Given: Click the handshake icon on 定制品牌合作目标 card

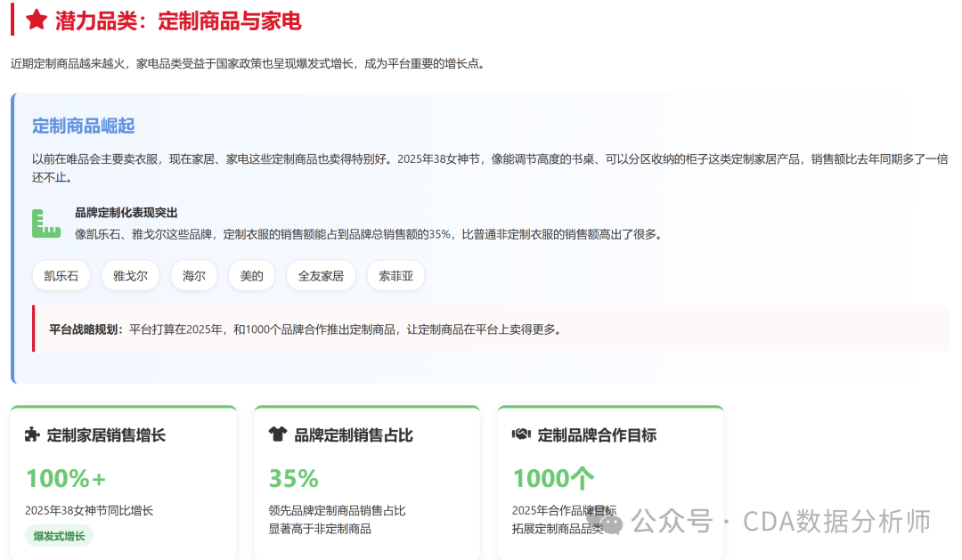Looking at the screenshot, I should 522,434.
